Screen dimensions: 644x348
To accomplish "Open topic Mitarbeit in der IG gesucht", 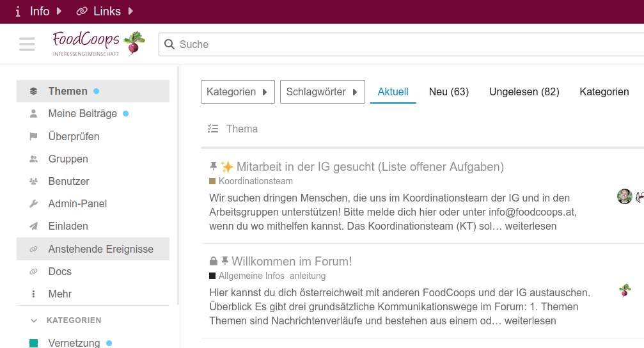I will click(370, 167).
